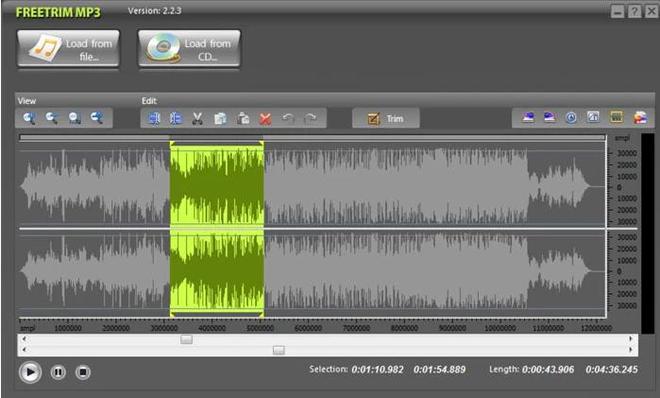
Task: Click the total duration 0:04:36.245
Action: point(612,370)
